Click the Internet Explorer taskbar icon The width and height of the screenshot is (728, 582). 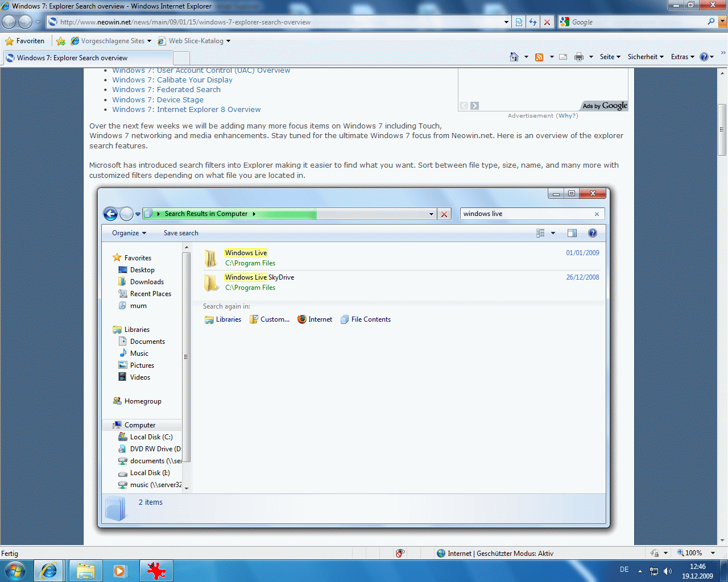coord(49,571)
